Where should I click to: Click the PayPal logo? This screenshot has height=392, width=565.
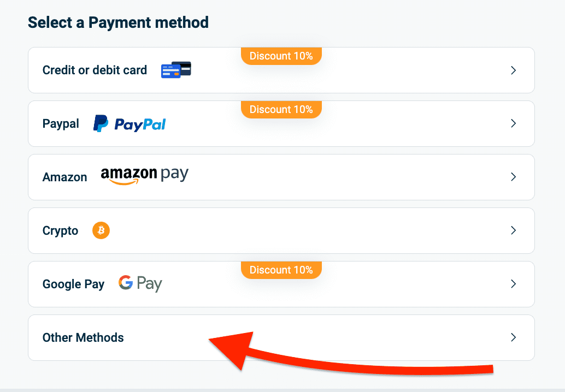tap(130, 124)
